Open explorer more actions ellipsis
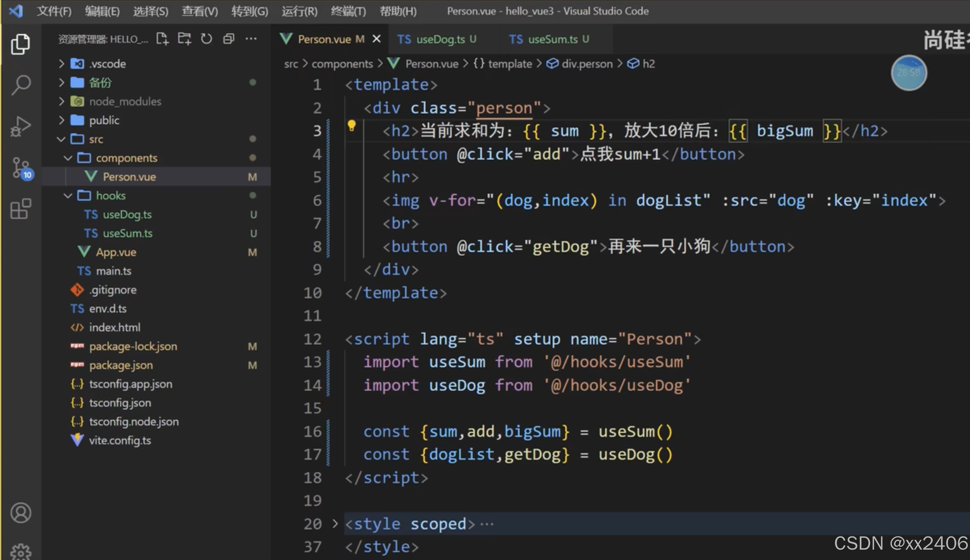The image size is (970, 560). pyautogui.click(x=251, y=39)
